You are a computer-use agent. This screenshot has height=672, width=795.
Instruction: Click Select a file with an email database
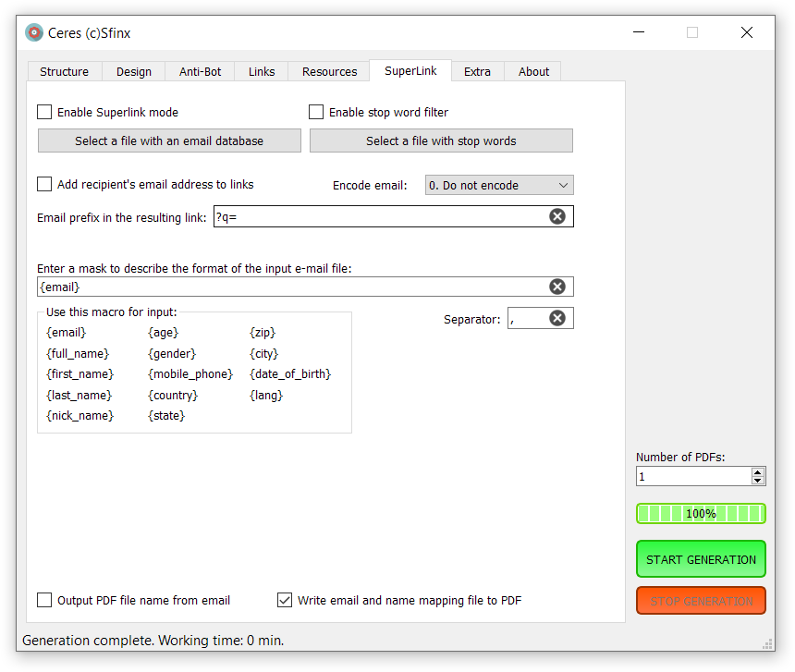[x=169, y=141]
